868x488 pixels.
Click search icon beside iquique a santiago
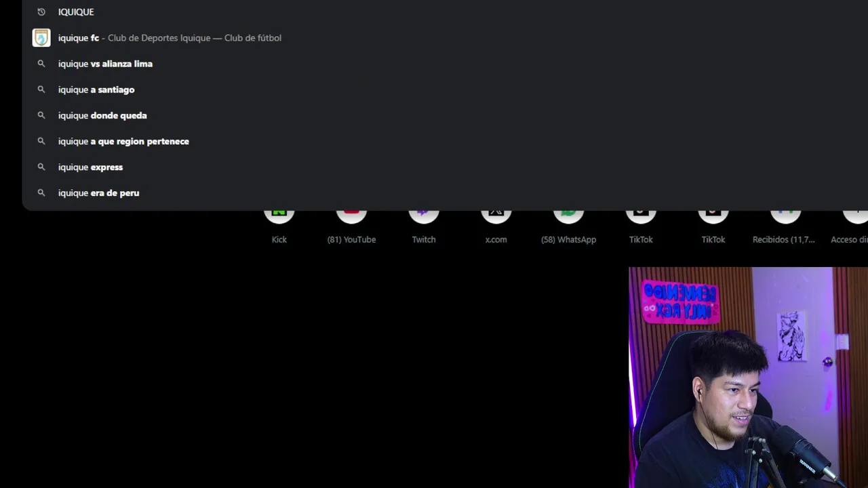(x=41, y=89)
